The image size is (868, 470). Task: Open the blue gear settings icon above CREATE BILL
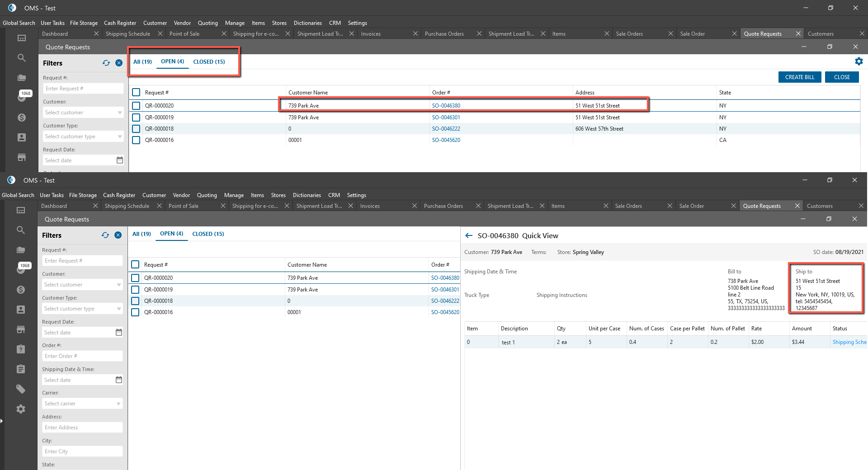tap(859, 61)
